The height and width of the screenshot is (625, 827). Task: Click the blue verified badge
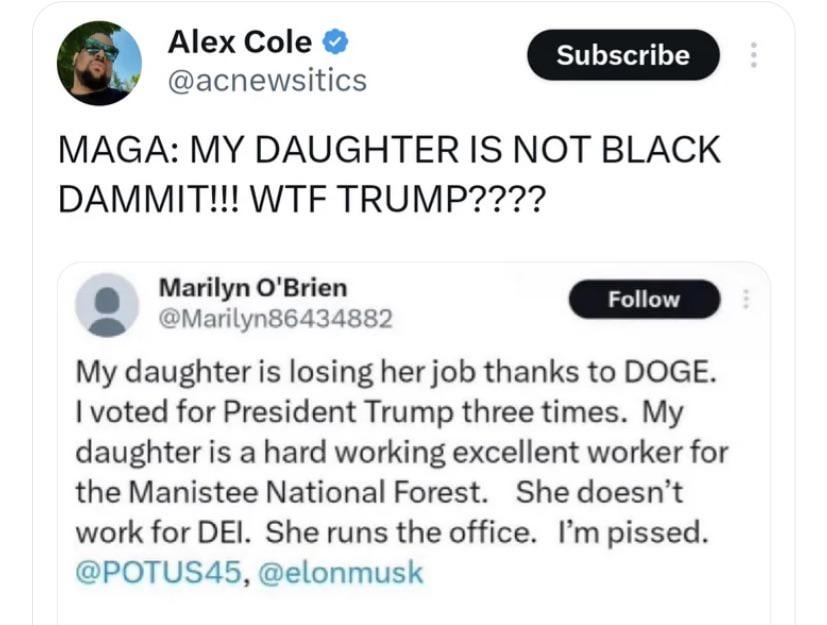pos(335,42)
